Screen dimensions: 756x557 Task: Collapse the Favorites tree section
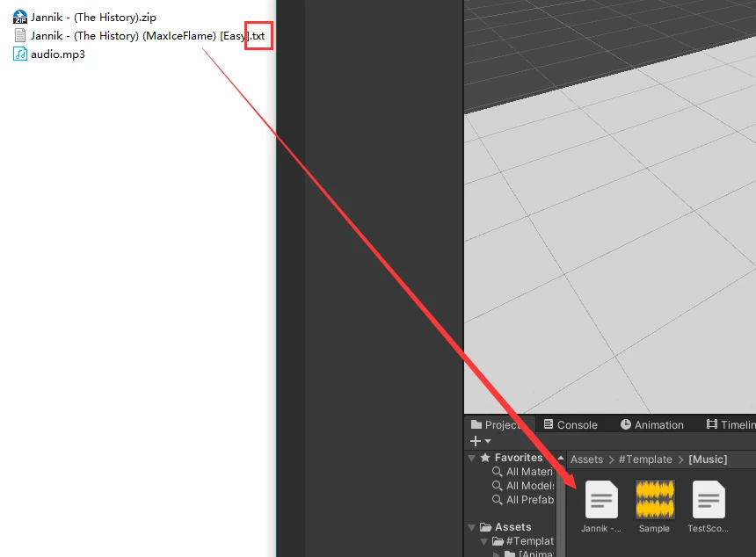pos(472,458)
